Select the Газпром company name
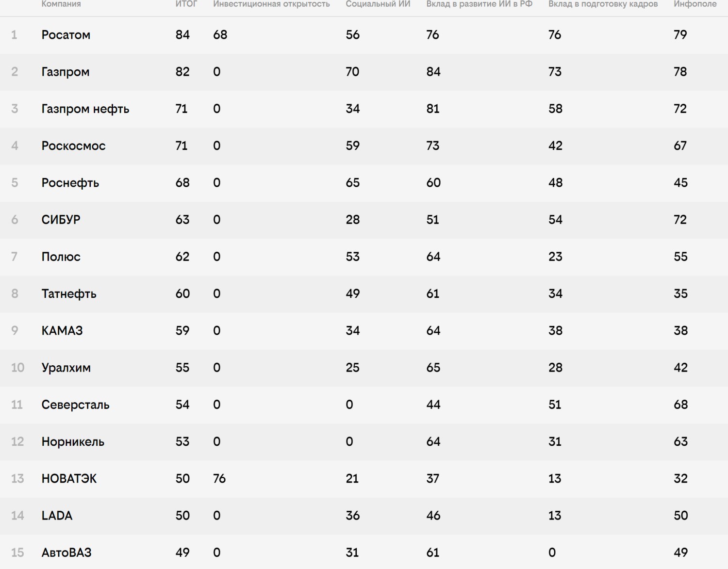 (x=66, y=72)
